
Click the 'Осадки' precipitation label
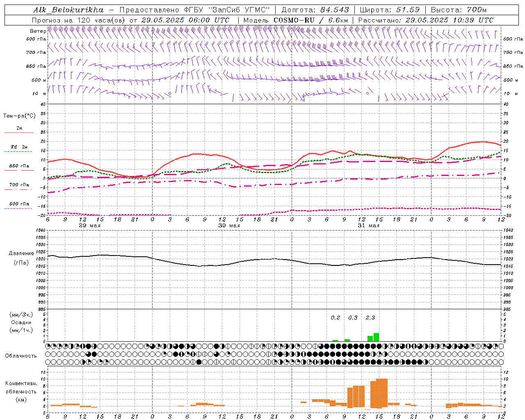(21, 322)
